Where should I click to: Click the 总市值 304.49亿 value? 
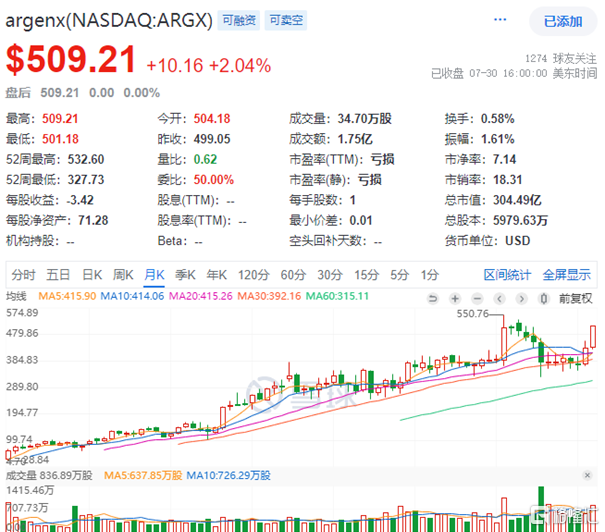click(517, 200)
